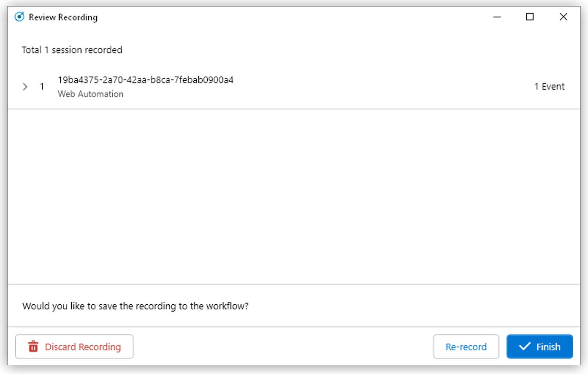Expand the Web Automation session details

(x=25, y=87)
